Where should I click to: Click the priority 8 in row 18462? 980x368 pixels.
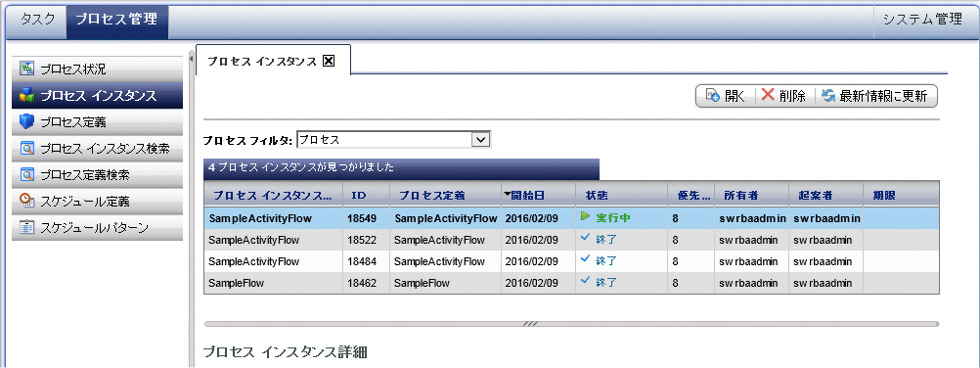(x=676, y=283)
